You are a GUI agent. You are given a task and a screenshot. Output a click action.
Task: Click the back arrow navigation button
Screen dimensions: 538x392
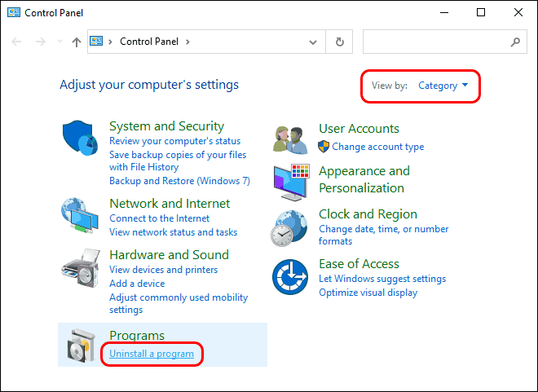coord(16,42)
